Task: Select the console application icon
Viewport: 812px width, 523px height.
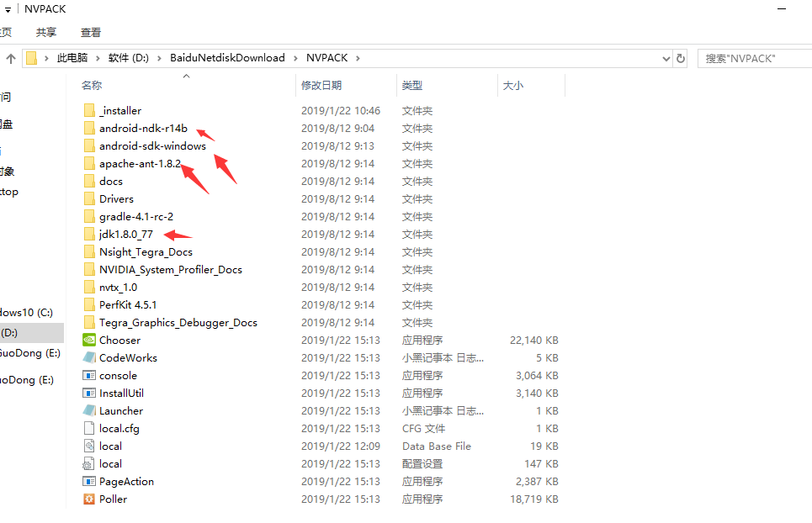Action: point(89,375)
